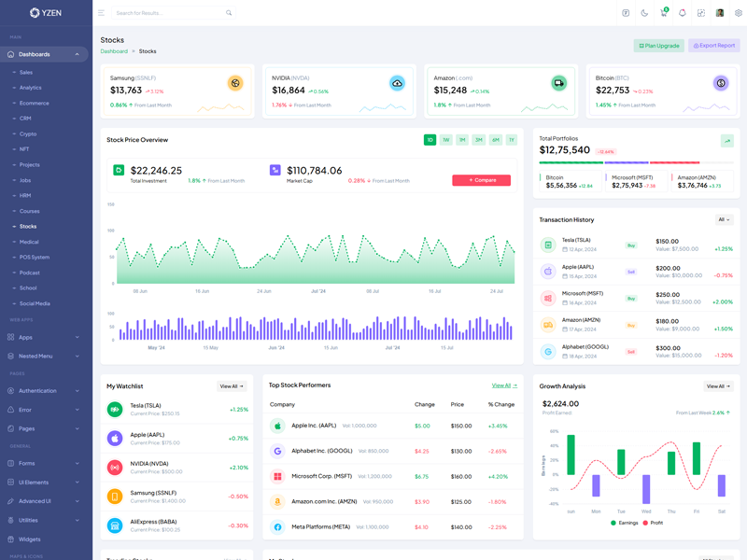Viewport: 747px width, 560px height.
Task: Open the notifications bell
Action: [x=683, y=13]
